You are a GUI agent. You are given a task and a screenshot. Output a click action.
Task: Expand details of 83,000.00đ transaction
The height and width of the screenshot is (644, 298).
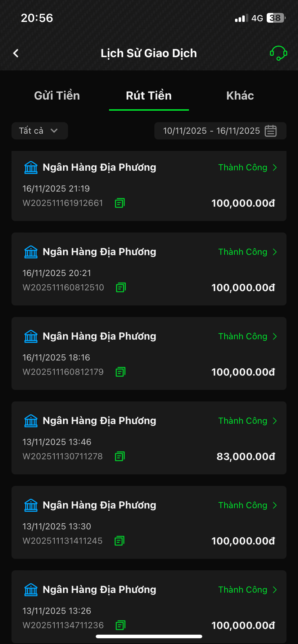click(x=275, y=421)
